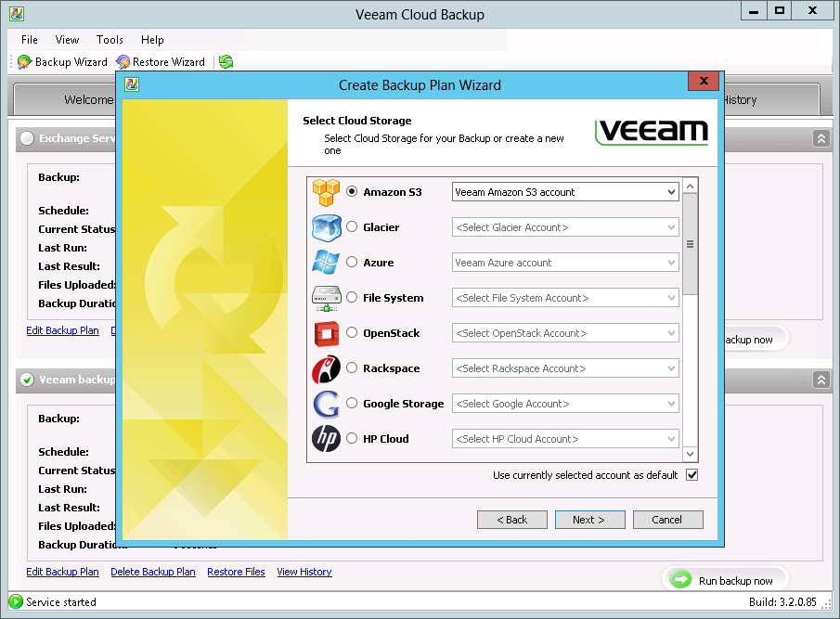The width and height of the screenshot is (840, 619).
Task: Click the storage list scroll down arrow
Action: click(x=690, y=454)
